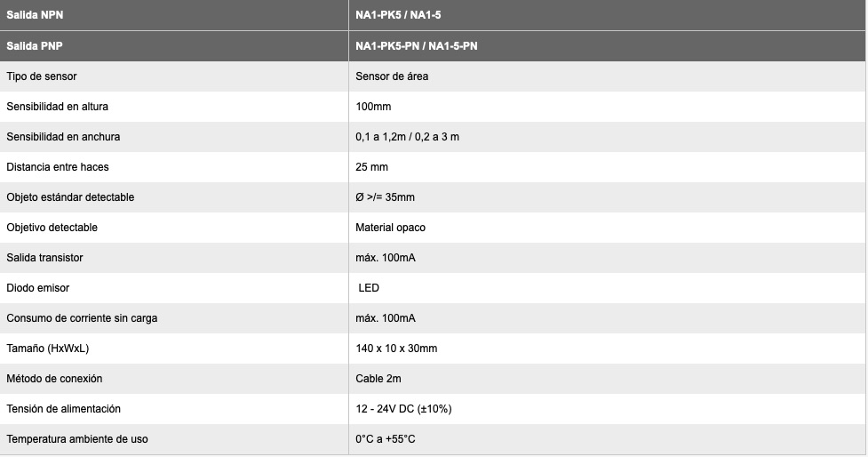The height and width of the screenshot is (457, 868).
Task: Select the 'NA1-PK5-PN / NA1-5-PN' model text
Action: click(x=417, y=46)
